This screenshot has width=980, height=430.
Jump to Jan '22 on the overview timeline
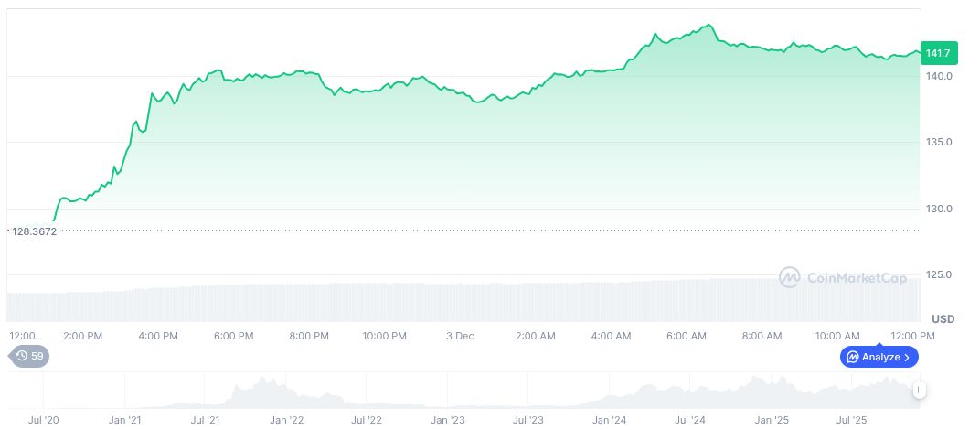click(x=286, y=421)
